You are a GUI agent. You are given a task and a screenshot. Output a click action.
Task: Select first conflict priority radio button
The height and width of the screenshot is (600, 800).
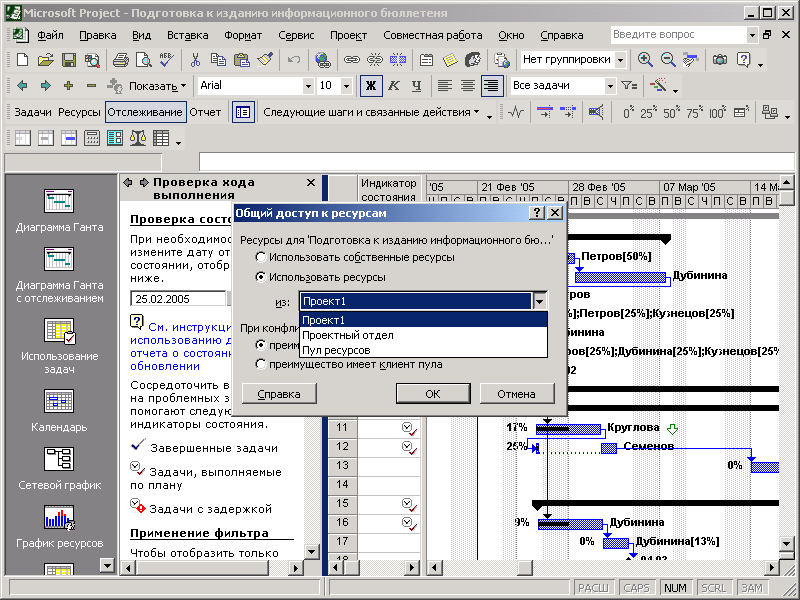click(x=260, y=345)
